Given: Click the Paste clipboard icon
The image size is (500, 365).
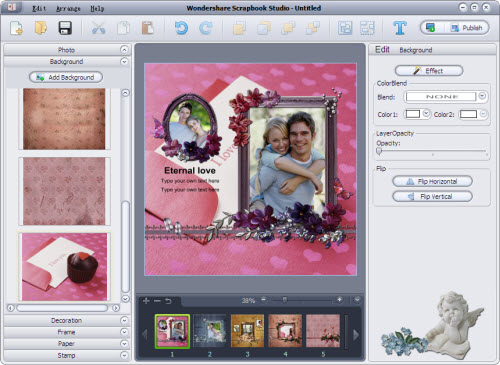Looking at the screenshot, I should 148,28.
